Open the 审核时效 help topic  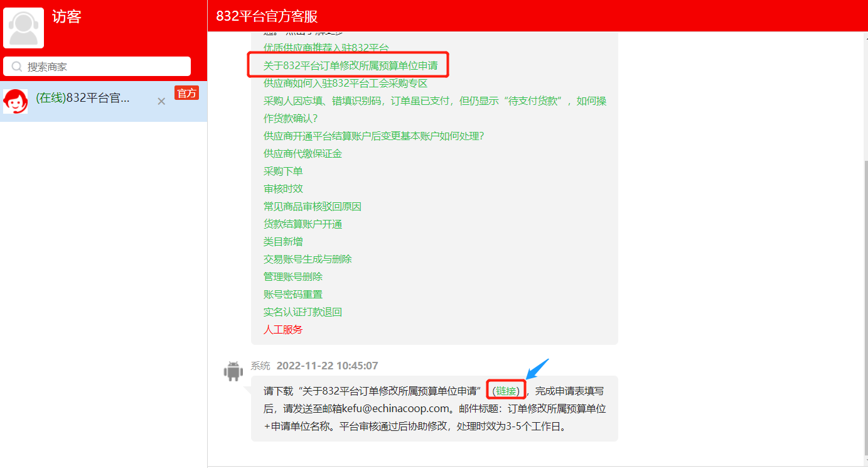pos(283,188)
